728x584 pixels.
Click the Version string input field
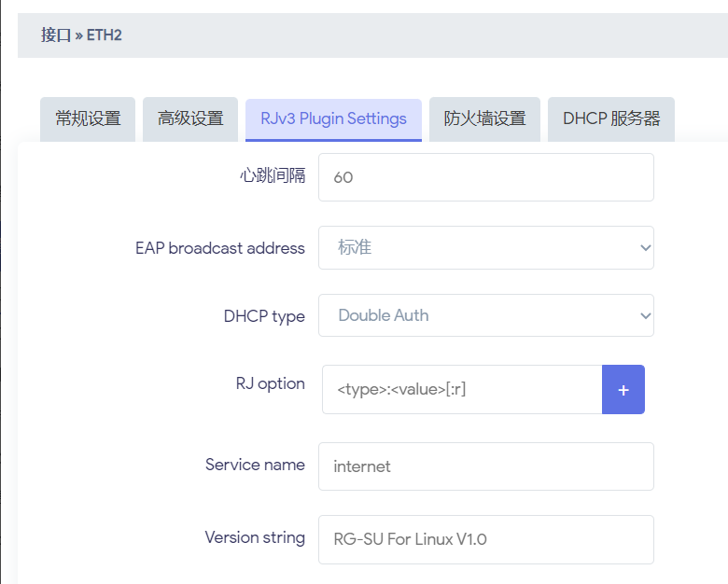[486, 539]
